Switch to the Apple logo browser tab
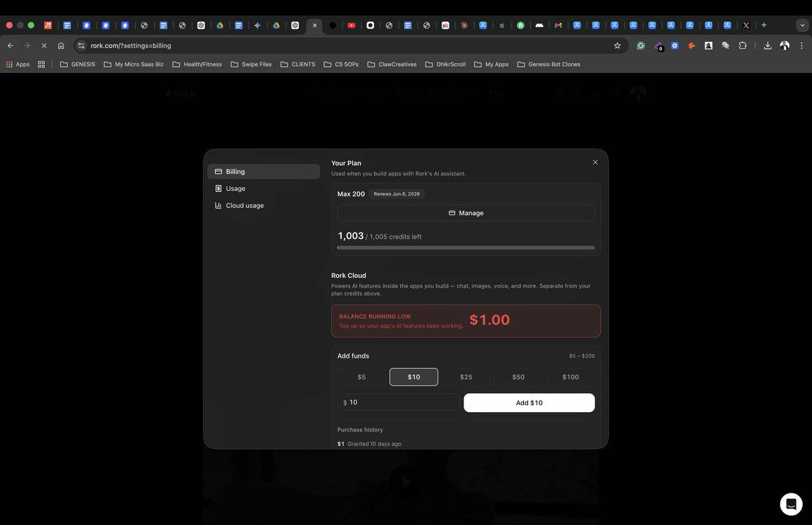812x525 pixels. coord(502,25)
